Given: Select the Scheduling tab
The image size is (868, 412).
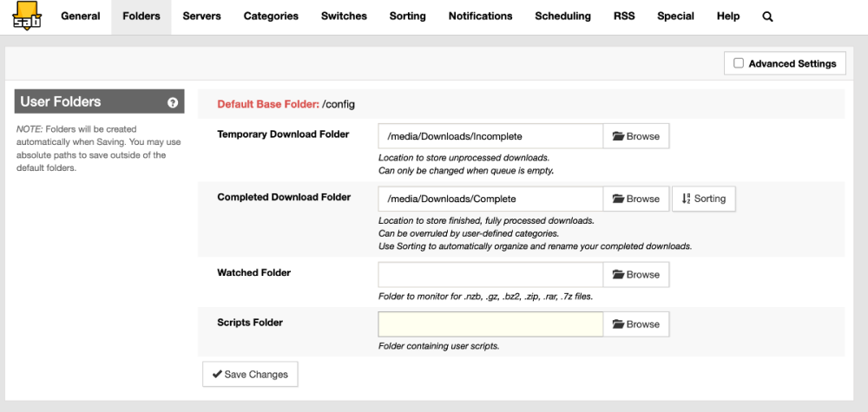Looking at the screenshot, I should [x=562, y=16].
